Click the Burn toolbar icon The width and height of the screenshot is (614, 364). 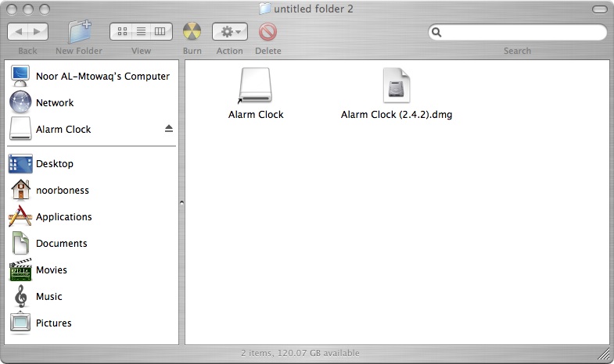[x=192, y=32]
